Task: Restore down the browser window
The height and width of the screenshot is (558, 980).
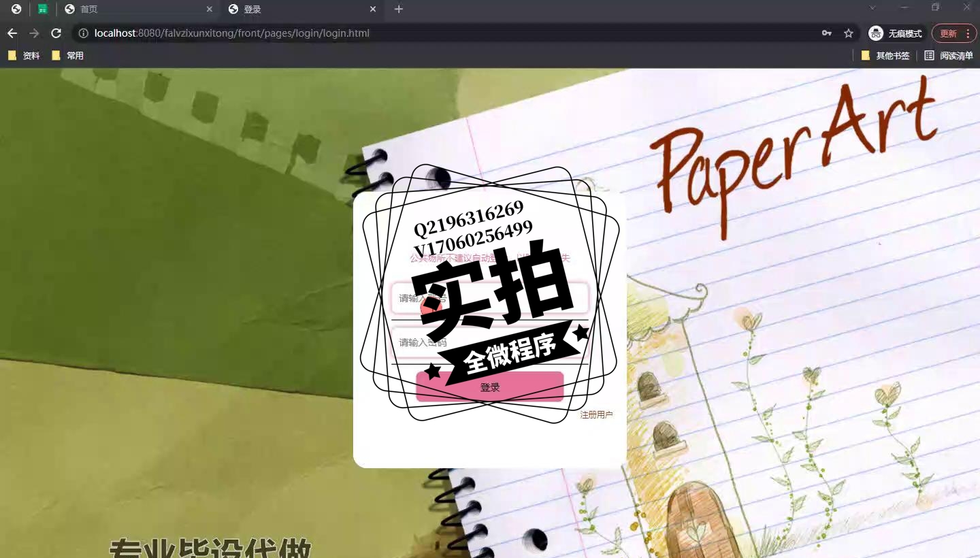Action: [x=936, y=7]
